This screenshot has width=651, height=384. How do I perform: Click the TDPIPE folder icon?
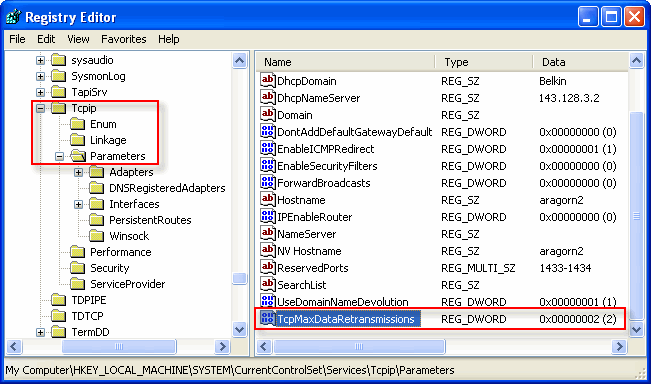click(x=59, y=300)
